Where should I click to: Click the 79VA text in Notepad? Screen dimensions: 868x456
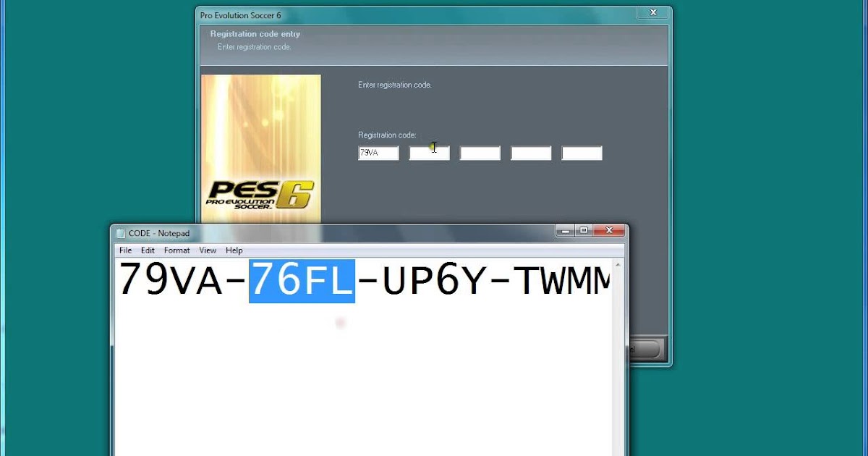pyautogui.click(x=171, y=281)
